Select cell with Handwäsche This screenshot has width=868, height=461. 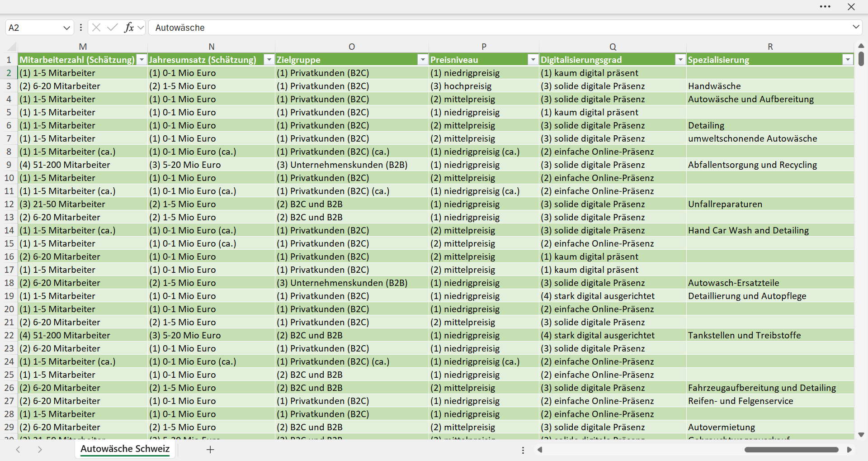click(x=770, y=86)
